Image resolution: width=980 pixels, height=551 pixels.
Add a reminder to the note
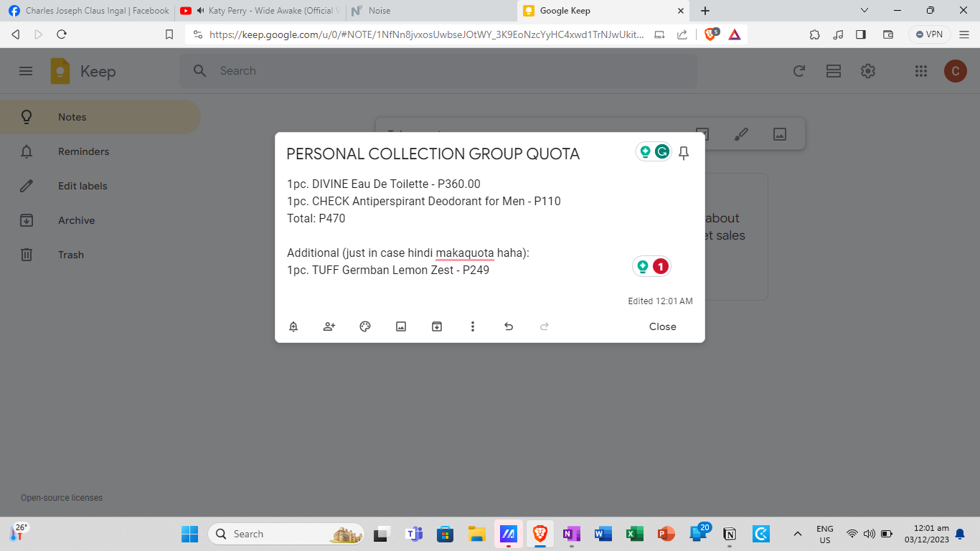pyautogui.click(x=293, y=326)
